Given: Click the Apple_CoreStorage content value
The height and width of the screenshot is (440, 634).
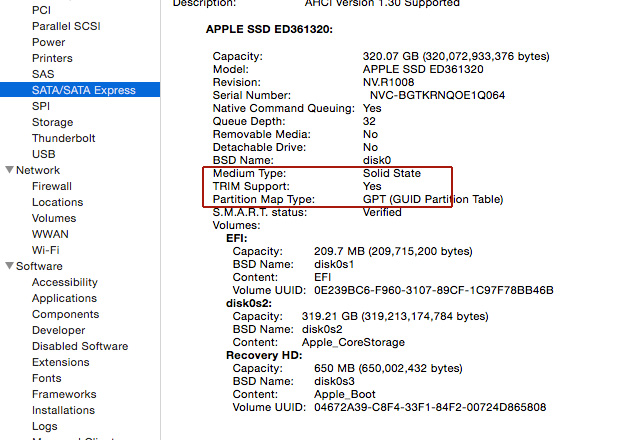Looking at the screenshot, I should point(353,342).
